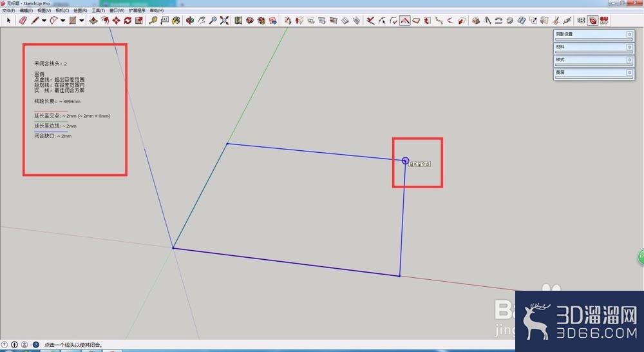
Task: Select the Line pencil tool
Action: (35, 21)
